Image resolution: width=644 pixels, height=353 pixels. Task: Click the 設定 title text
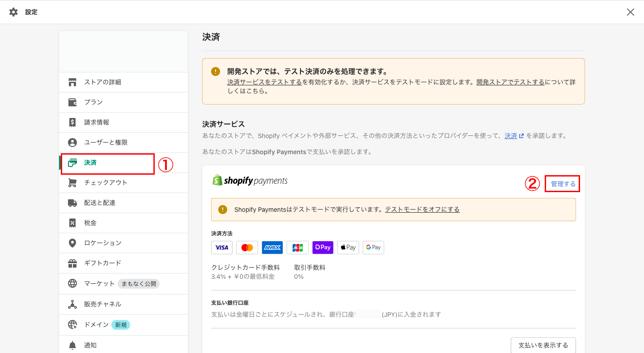[31, 12]
